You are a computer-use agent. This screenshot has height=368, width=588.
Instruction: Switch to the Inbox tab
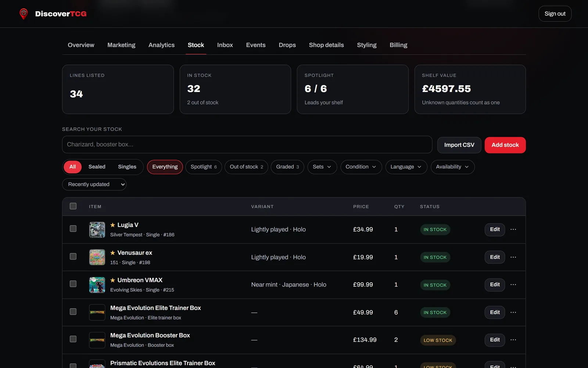coord(225,45)
